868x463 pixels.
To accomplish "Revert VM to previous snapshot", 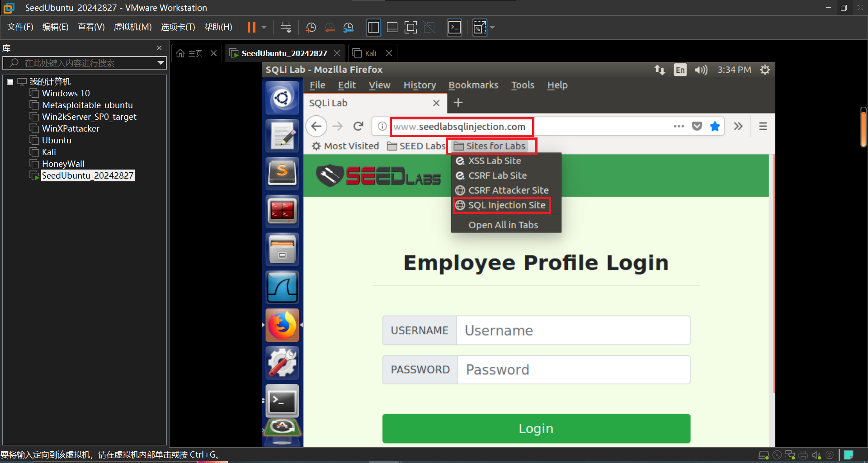I will [330, 28].
